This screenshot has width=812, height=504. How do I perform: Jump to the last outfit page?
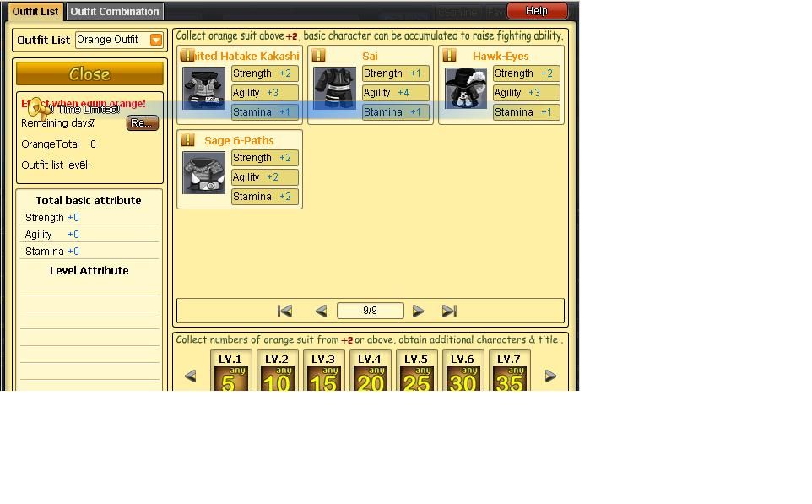[449, 311]
